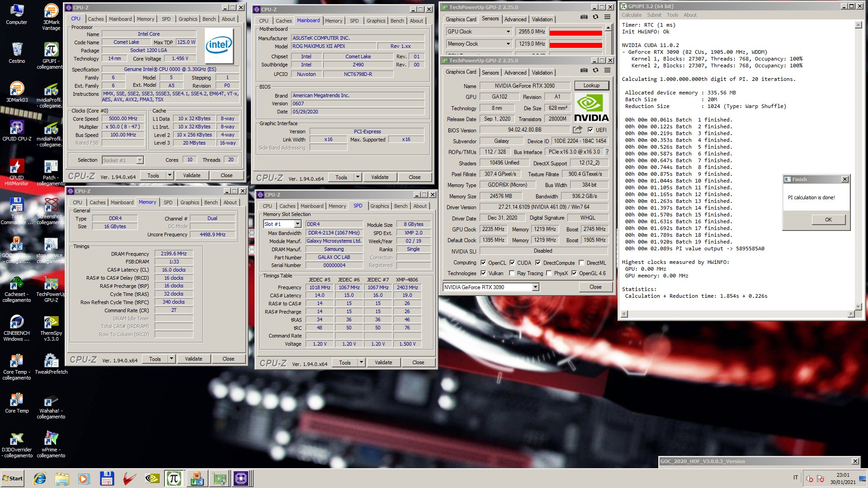Open the Cacheset shortcut desktop icon
The height and width of the screenshot is (488, 868).
pyautogui.click(x=17, y=289)
